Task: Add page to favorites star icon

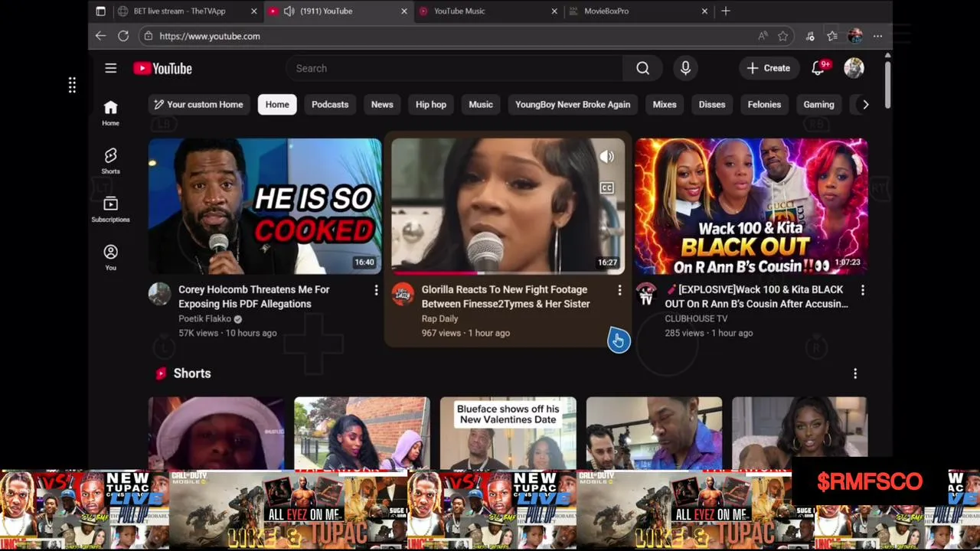Action: 782,36
